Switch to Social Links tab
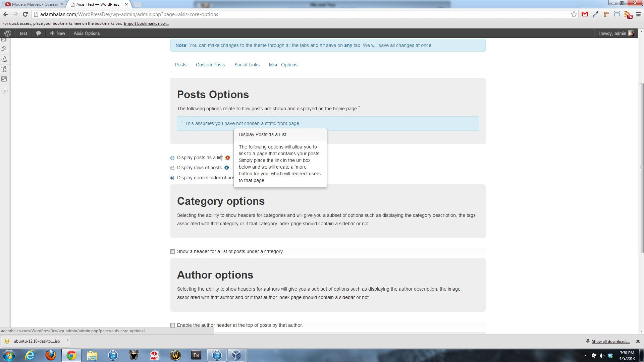The image size is (644, 362). [247, 65]
